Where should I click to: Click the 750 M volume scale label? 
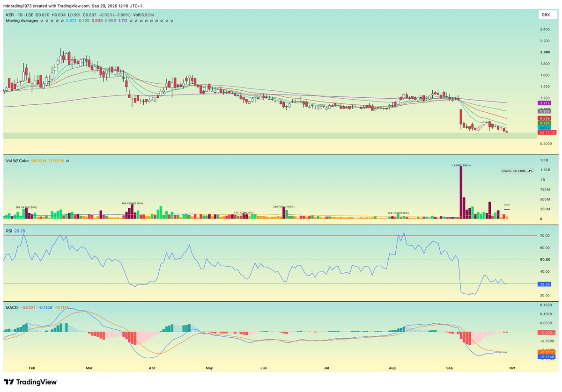(x=545, y=189)
